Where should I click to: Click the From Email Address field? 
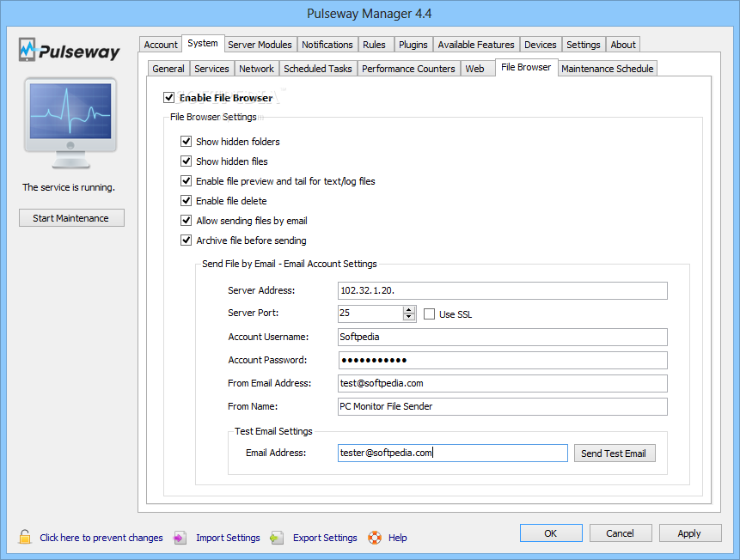pos(502,382)
